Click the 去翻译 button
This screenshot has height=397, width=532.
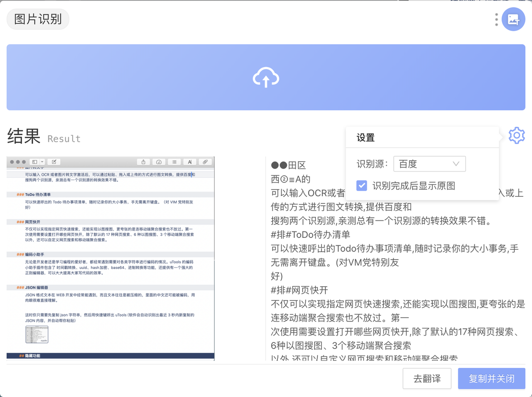point(427,379)
